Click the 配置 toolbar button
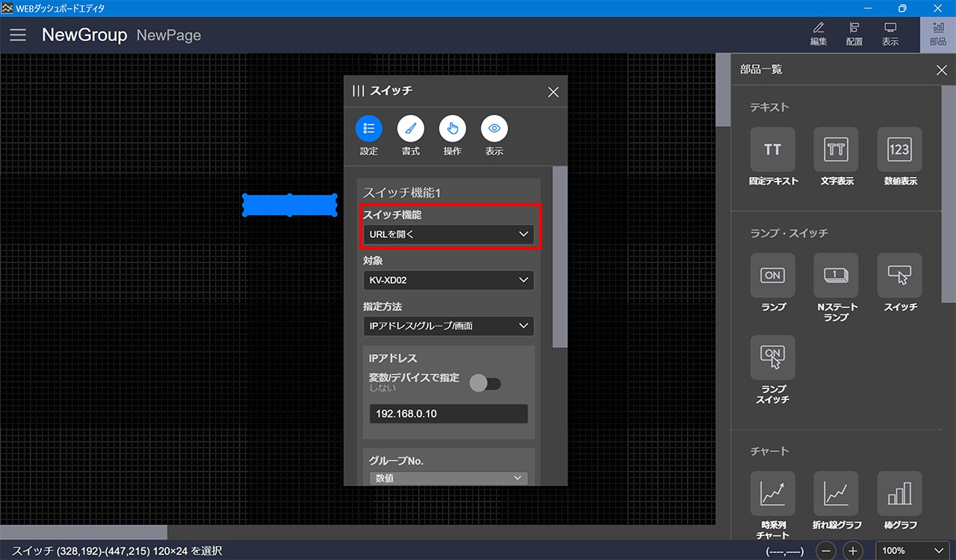 tap(854, 34)
